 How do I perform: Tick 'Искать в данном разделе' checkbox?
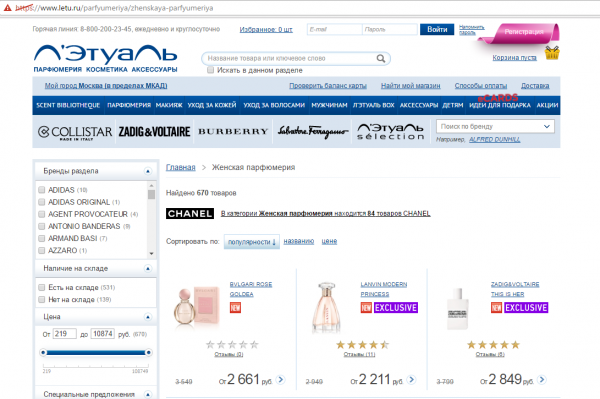point(210,70)
